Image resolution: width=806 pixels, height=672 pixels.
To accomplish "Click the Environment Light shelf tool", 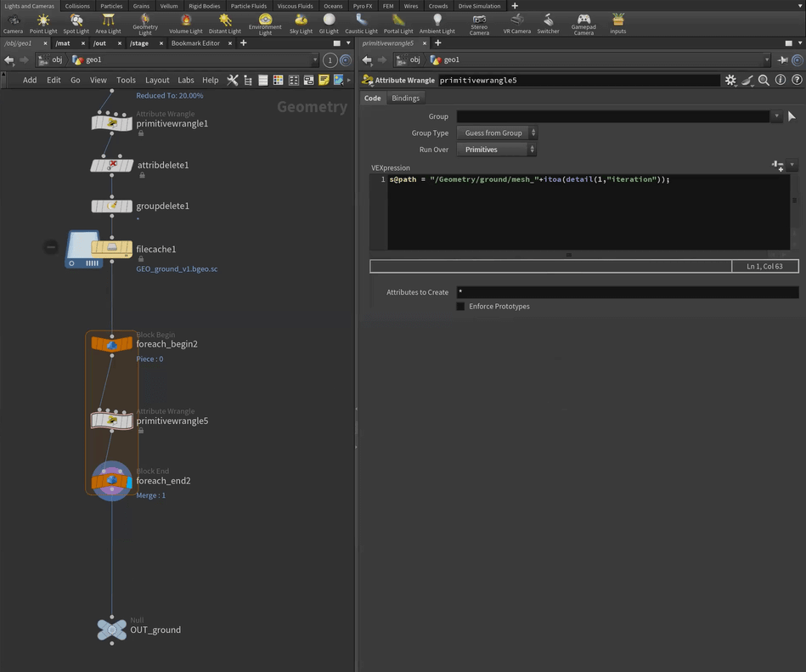I will 265,23.
